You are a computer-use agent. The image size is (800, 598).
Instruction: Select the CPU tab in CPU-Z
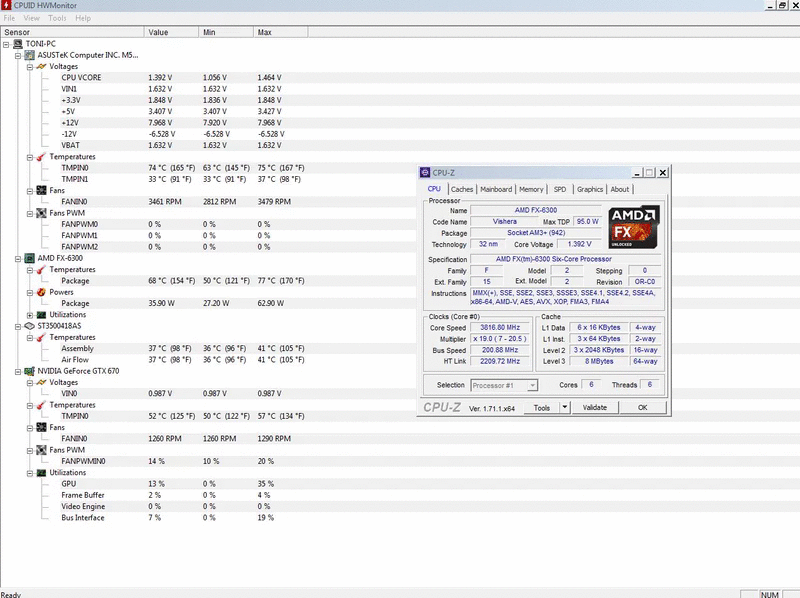[434, 189]
